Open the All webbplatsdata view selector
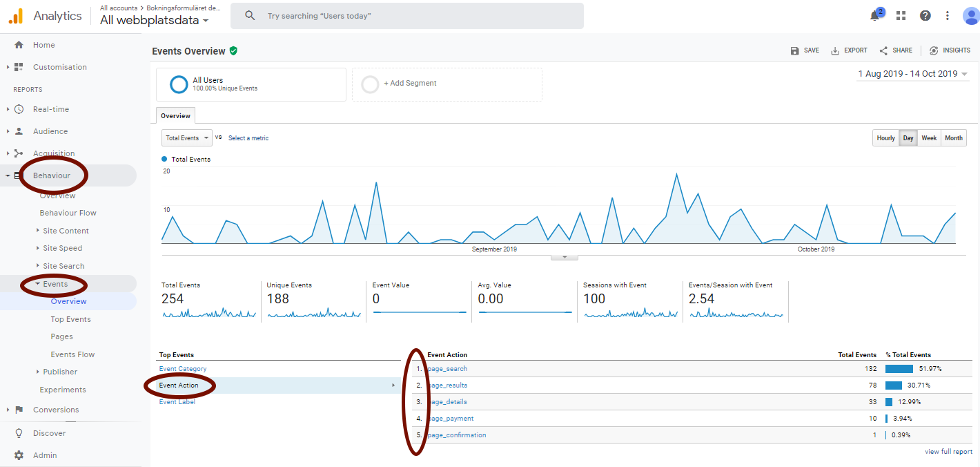Screen dimensions: 980x467 [154, 21]
